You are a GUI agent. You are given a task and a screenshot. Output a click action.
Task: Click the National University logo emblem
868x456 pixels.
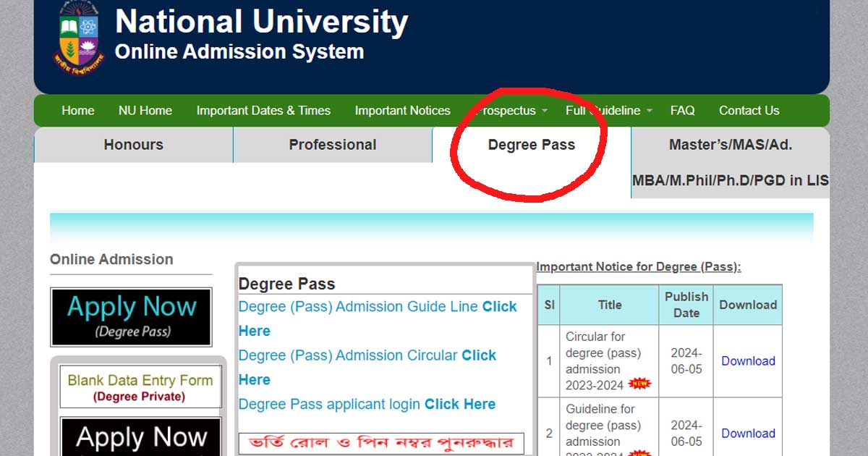pos(80,38)
